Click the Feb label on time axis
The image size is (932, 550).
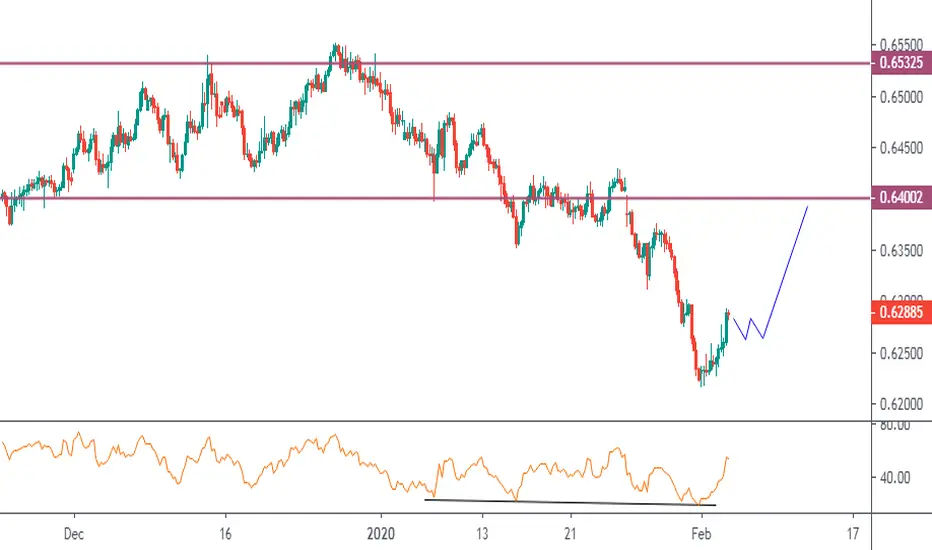(701, 534)
